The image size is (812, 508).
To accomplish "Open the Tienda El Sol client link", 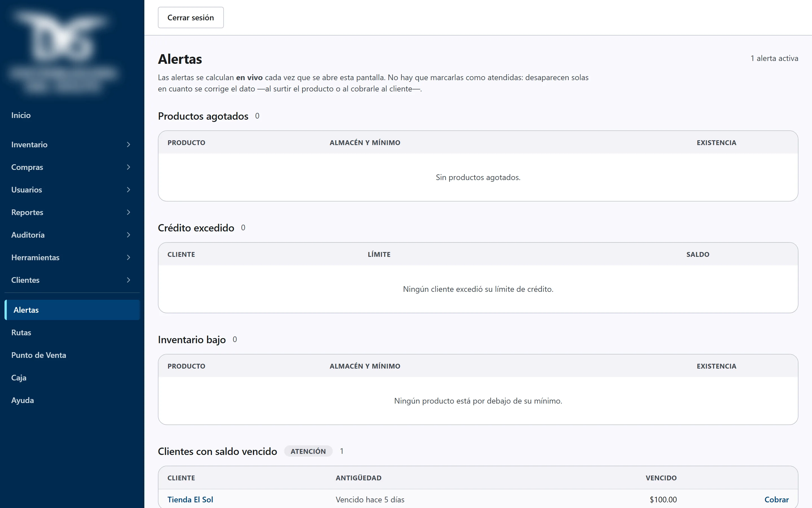I will click(x=190, y=500).
